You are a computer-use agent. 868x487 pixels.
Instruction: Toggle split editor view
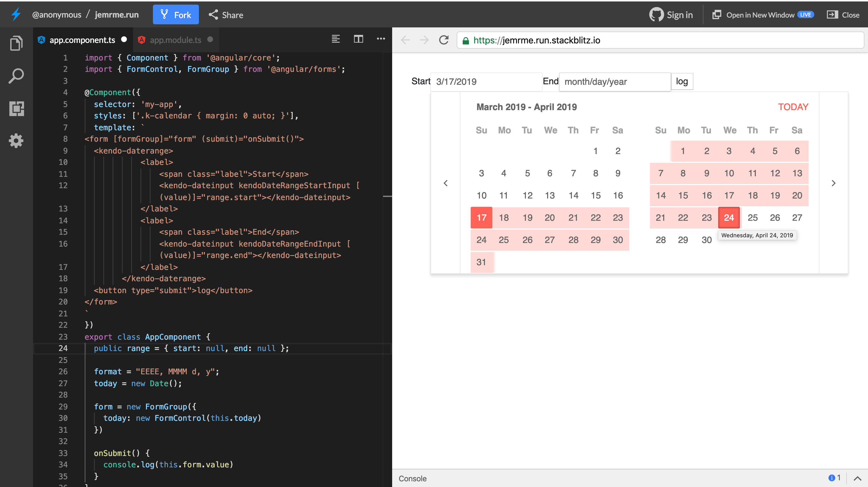[358, 39]
